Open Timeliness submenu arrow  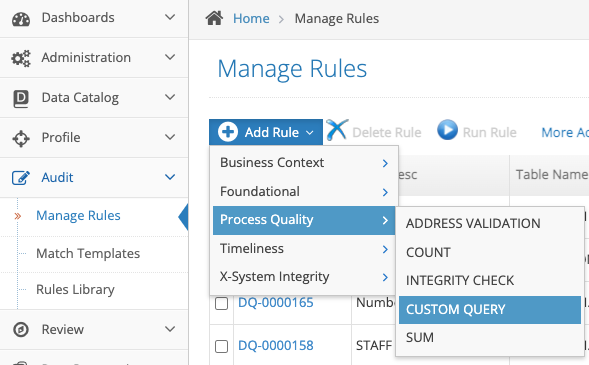385,249
